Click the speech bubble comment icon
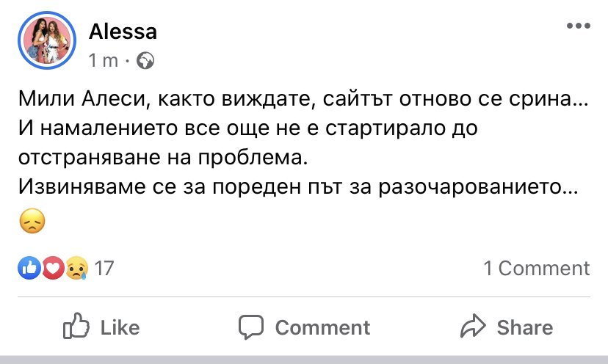The height and width of the screenshot is (364, 608). 252,327
